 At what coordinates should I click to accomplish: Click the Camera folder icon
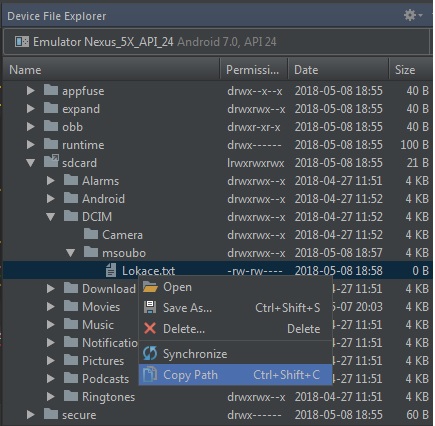click(x=91, y=234)
